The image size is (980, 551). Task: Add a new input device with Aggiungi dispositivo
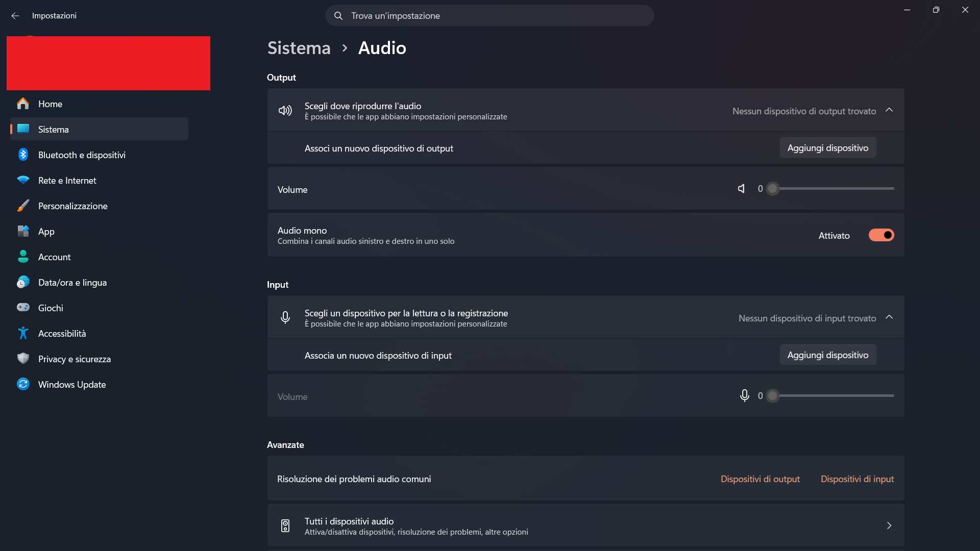point(828,355)
